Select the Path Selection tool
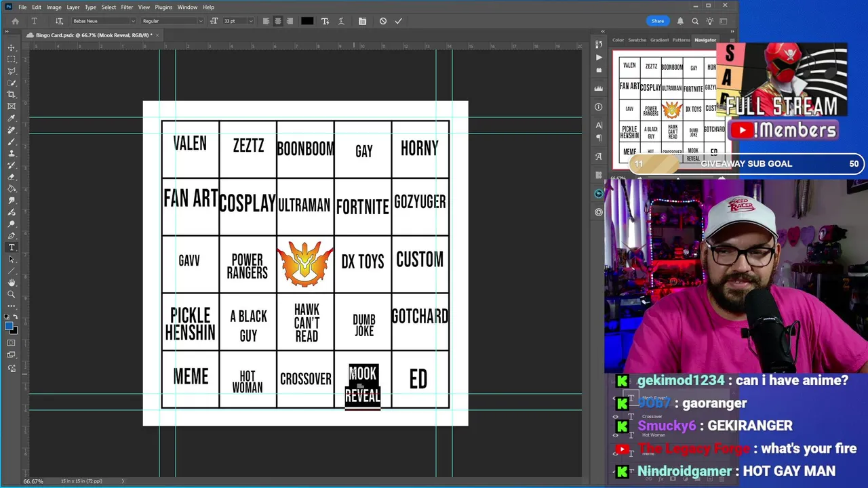This screenshot has width=868, height=488. pyautogui.click(x=12, y=259)
